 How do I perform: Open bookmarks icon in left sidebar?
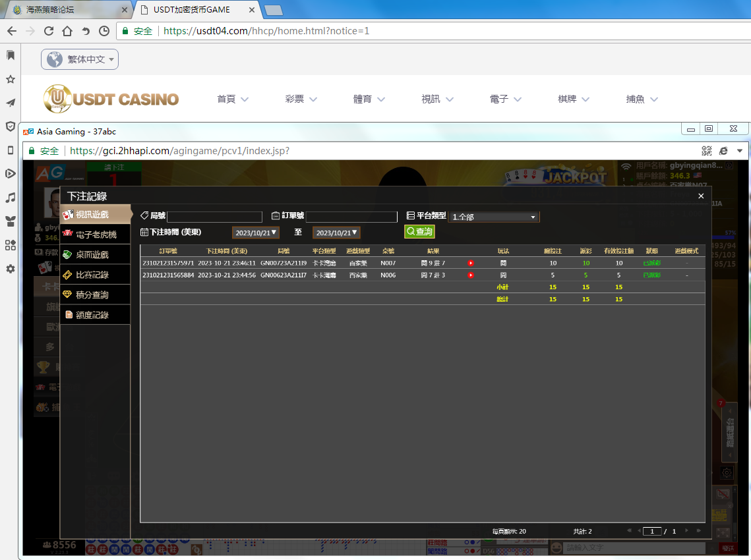[11, 55]
